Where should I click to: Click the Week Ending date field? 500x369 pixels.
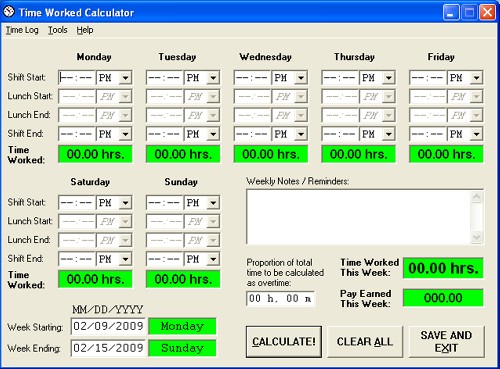click(x=108, y=348)
